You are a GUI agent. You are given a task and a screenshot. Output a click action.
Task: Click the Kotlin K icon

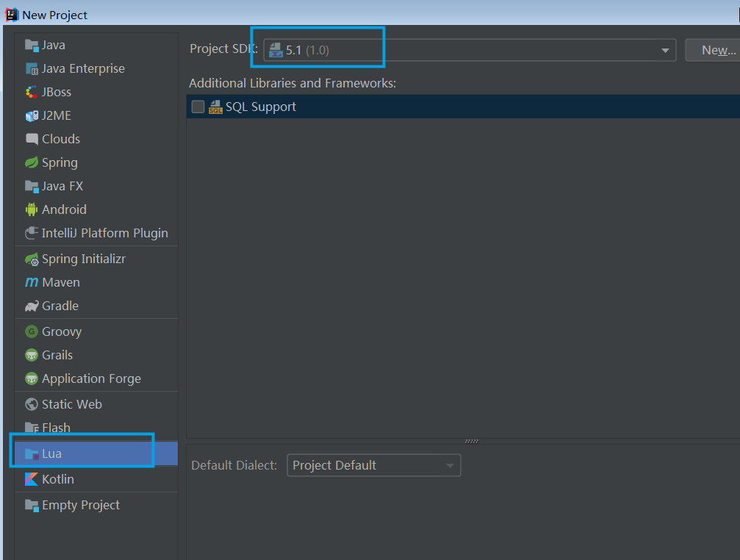click(32, 479)
